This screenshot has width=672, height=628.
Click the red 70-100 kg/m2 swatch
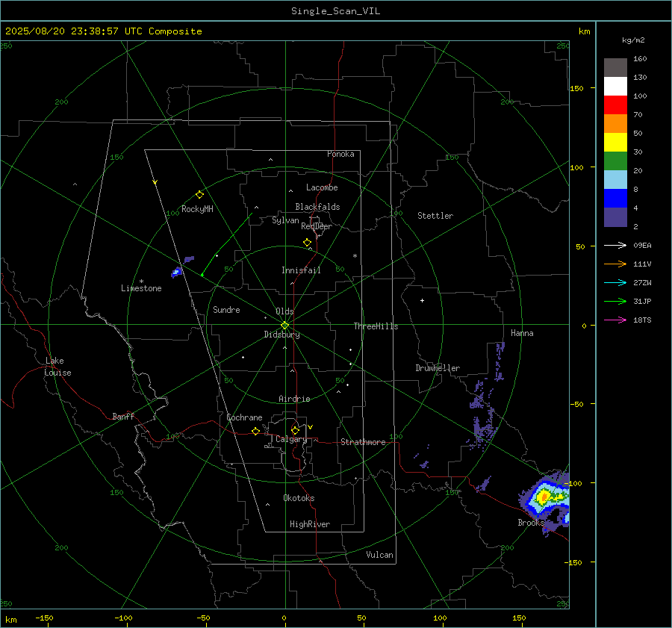(615, 105)
